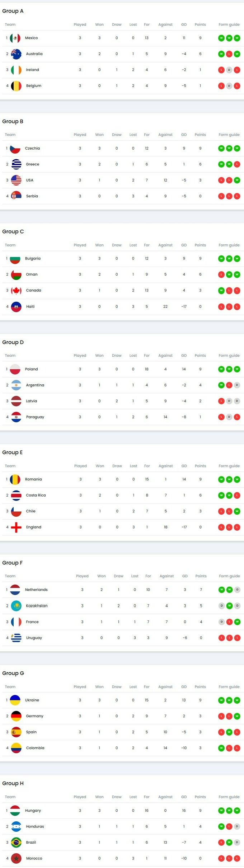The width and height of the screenshot is (244, 868).
Task: Click the Mexico flag icon
Action: click(15, 38)
